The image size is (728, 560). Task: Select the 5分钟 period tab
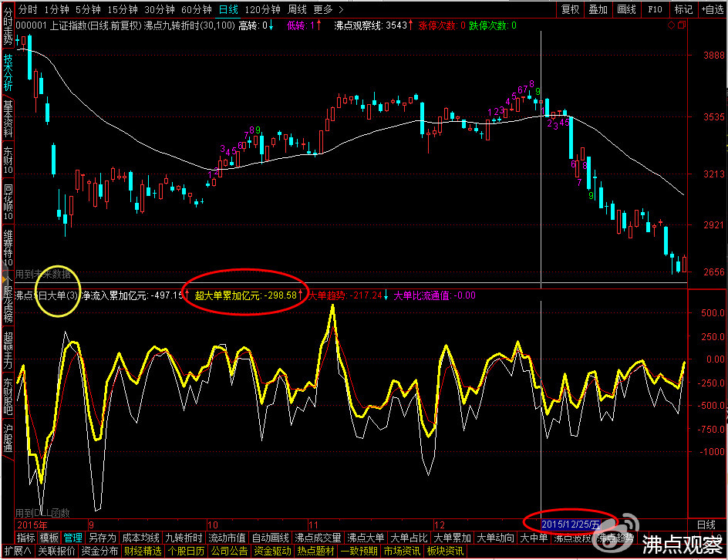pos(88,9)
